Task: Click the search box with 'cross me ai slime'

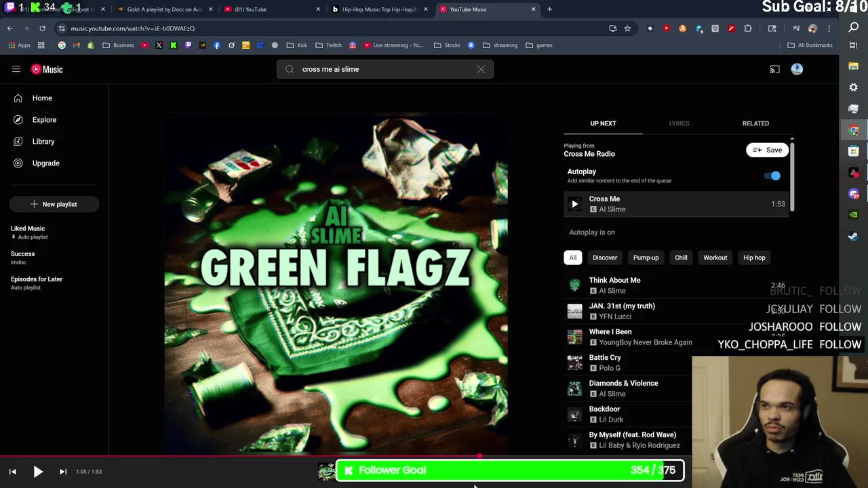Action: [x=384, y=69]
